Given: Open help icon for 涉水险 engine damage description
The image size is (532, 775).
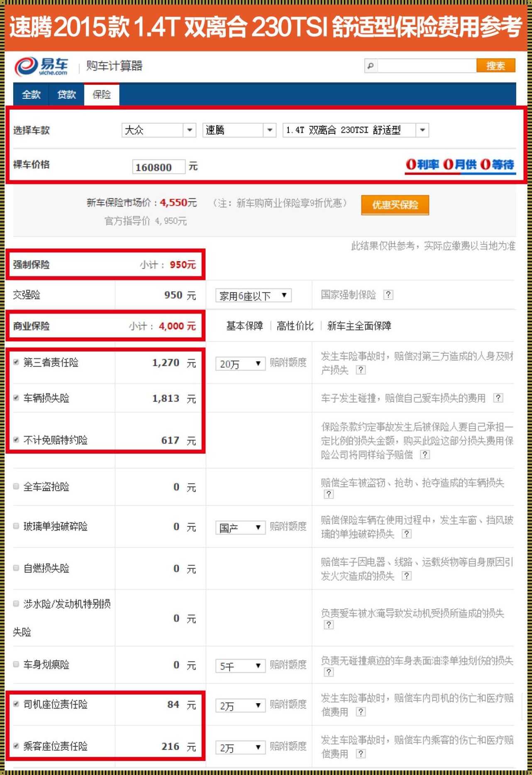Looking at the screenshot, I should (x=329, y=625).
